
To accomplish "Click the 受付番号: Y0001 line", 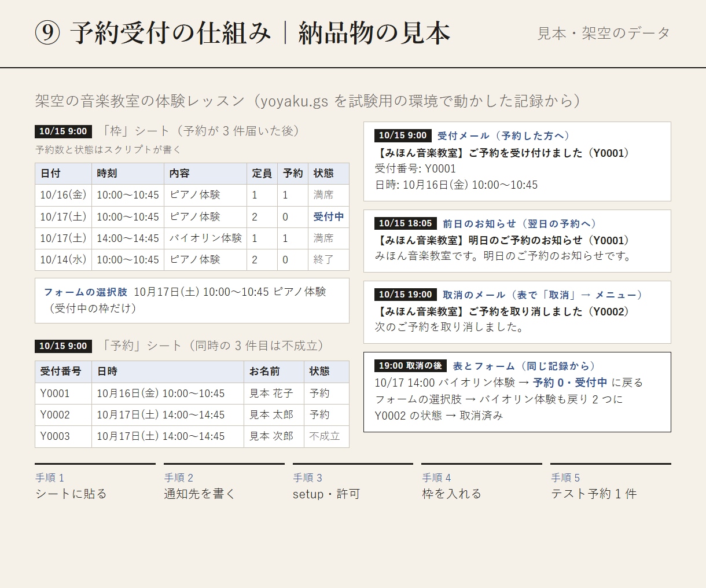I will point(415,169).
